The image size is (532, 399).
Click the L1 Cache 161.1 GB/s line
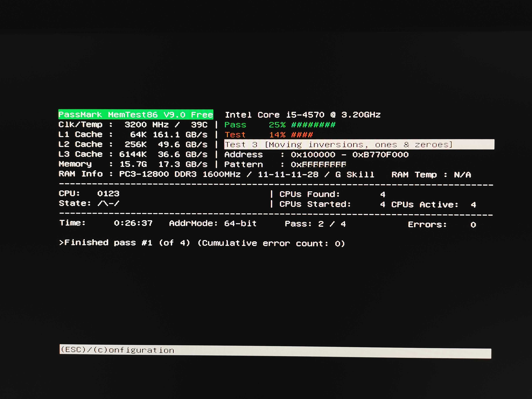[x=133, y=134]
